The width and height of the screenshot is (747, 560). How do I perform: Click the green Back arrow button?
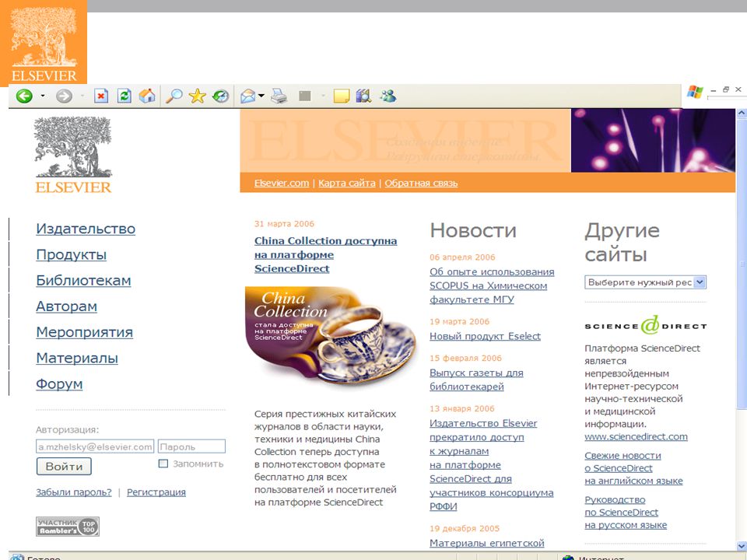tap(24, 96)
